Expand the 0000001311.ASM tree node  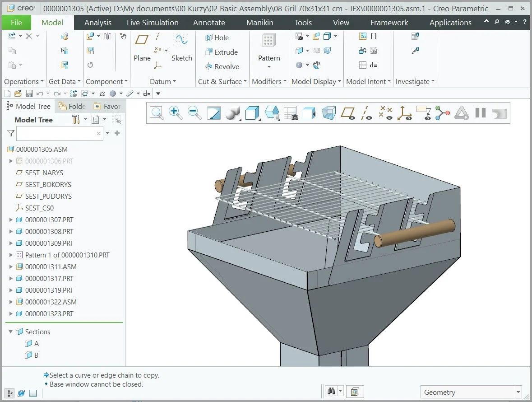10,266
